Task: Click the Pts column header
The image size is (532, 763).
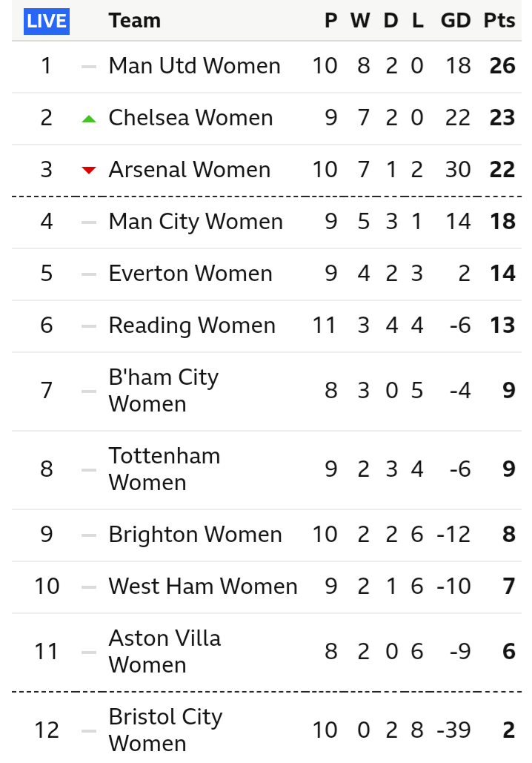Action: (499, 21)
